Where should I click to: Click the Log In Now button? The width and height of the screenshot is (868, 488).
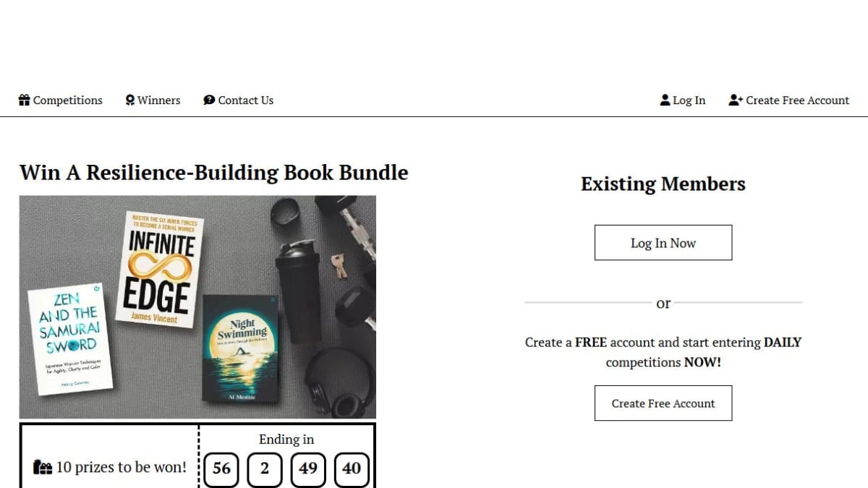click(x=663, y=243)
